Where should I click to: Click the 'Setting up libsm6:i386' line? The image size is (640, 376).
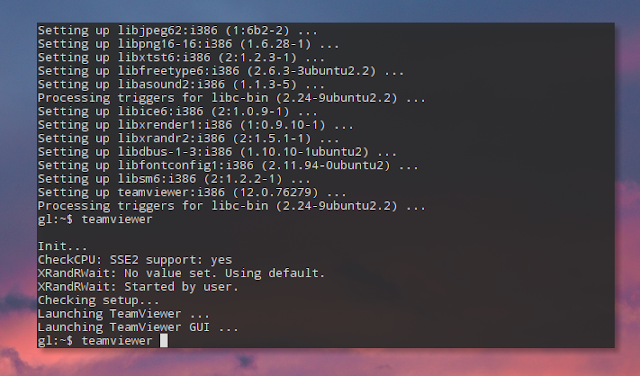coord(174,179)
